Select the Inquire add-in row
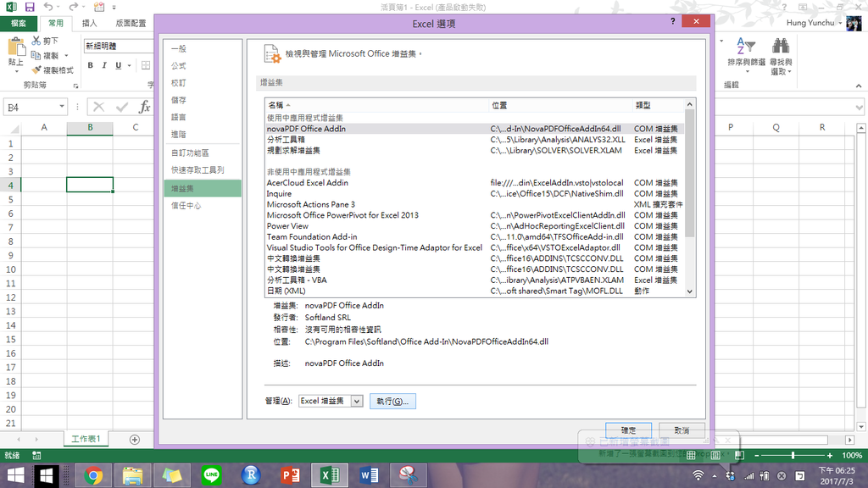The image size is (868, 488). (x=475, y=194)
